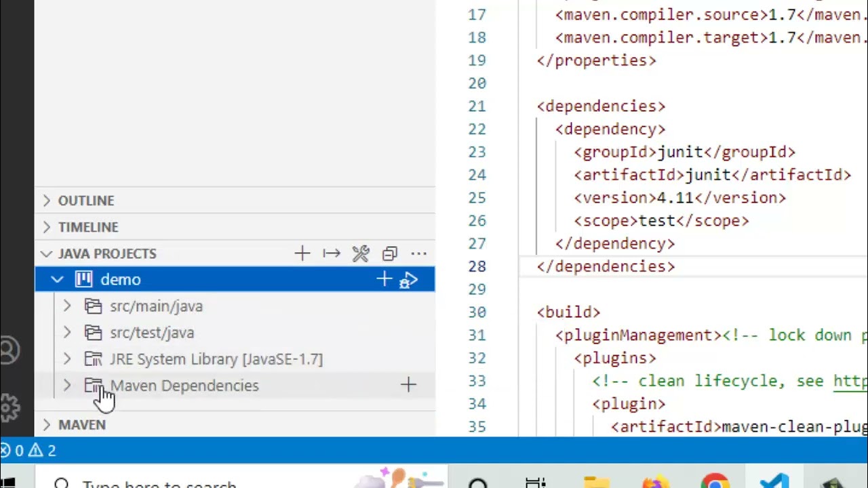This screenshot has height=488, width=868.
Task: Click line number 28 in the gutter
Action: point(477,266)
